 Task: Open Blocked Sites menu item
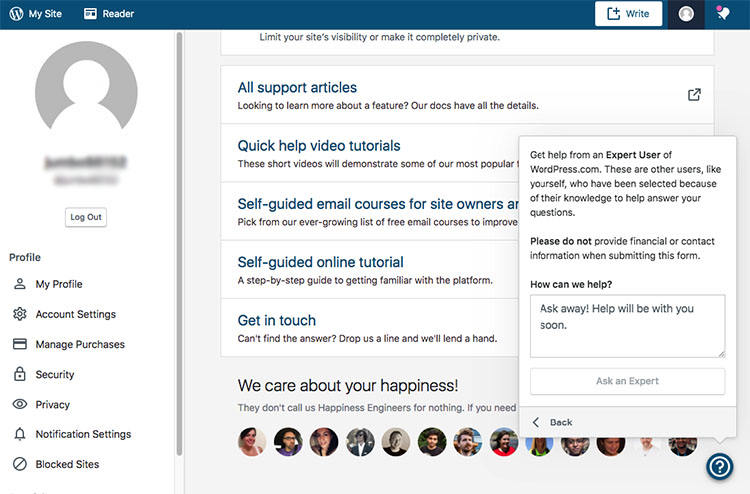tap(67, 464)
